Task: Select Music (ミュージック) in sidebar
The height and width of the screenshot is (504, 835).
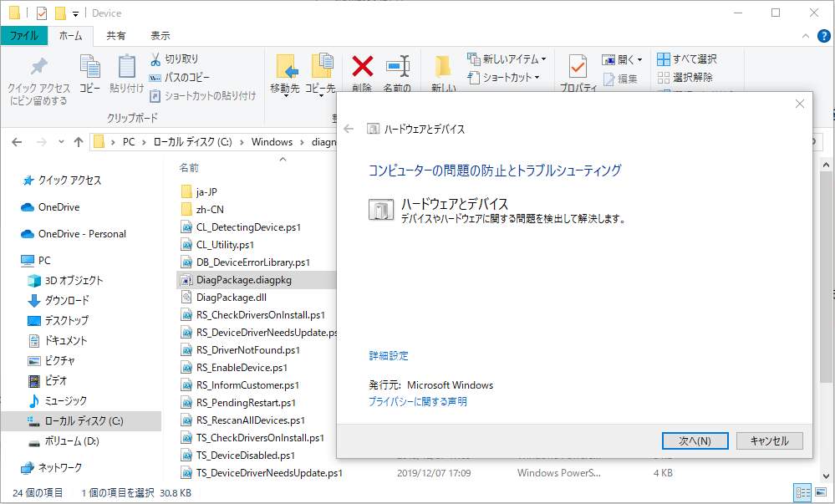Action: pyautogui.click(x=58, y=400)
